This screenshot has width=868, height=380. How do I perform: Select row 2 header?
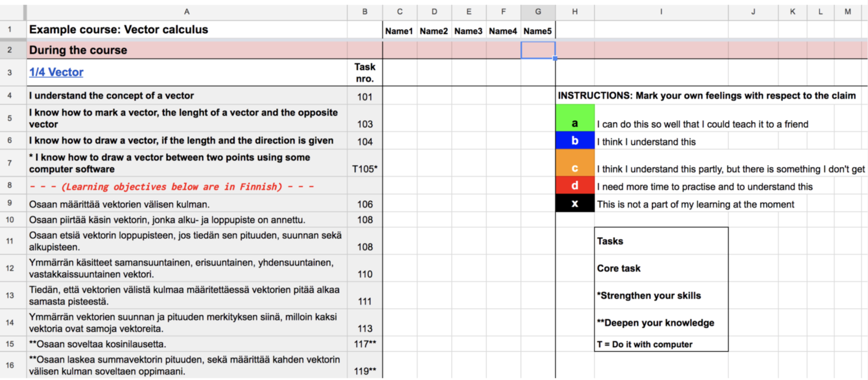pos(10,50)
